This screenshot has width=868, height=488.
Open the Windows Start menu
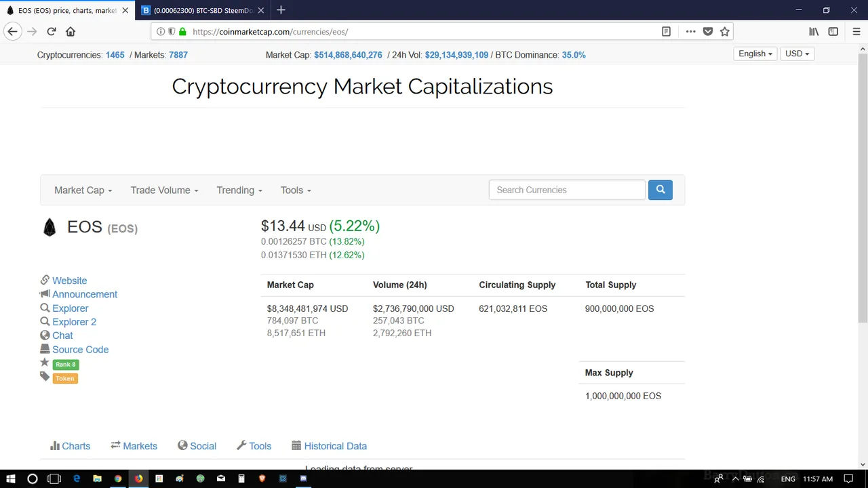(x=11, y=479)
